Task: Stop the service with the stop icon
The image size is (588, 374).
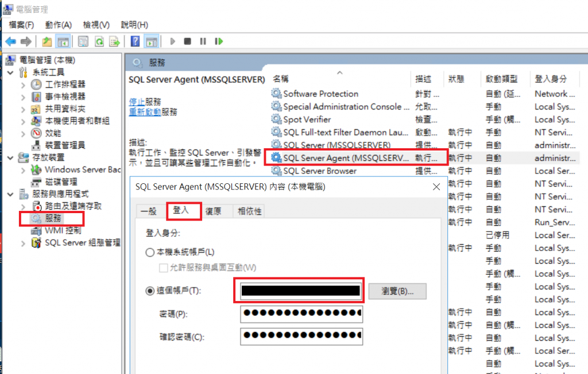Action: [188, 41]
